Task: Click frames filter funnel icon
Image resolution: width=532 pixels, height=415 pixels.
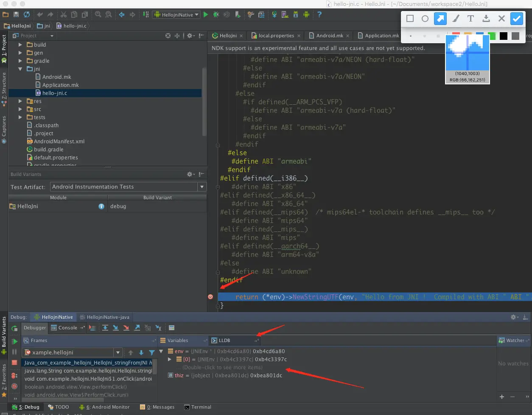Action: [152, 353]
